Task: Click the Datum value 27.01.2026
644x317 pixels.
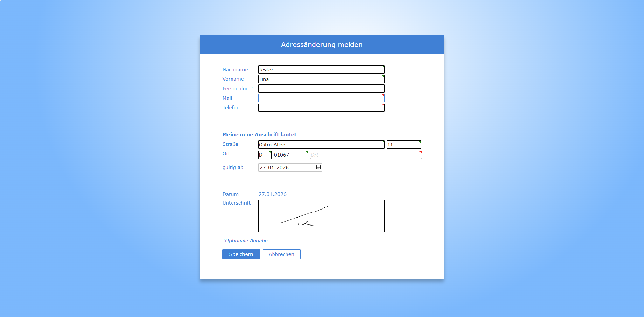Action: (x=273, y=194)
